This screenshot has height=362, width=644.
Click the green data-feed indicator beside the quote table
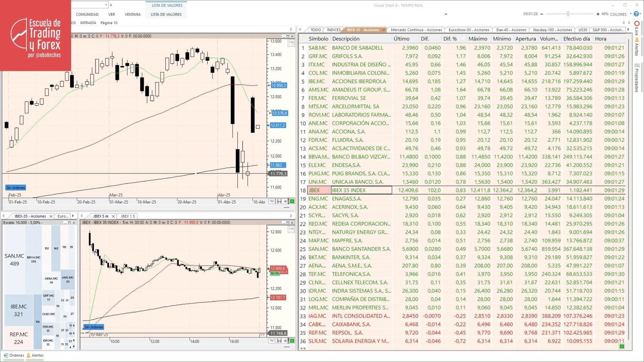point(622,346)
